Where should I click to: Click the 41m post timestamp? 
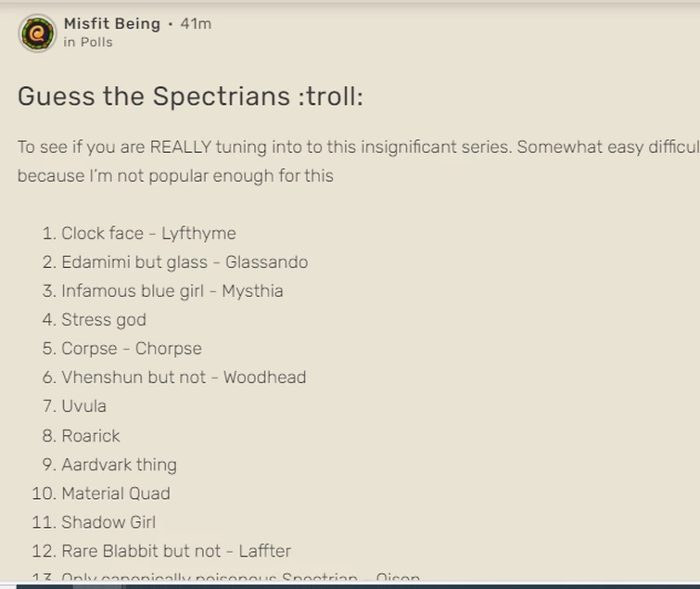[x=196, y=23]
